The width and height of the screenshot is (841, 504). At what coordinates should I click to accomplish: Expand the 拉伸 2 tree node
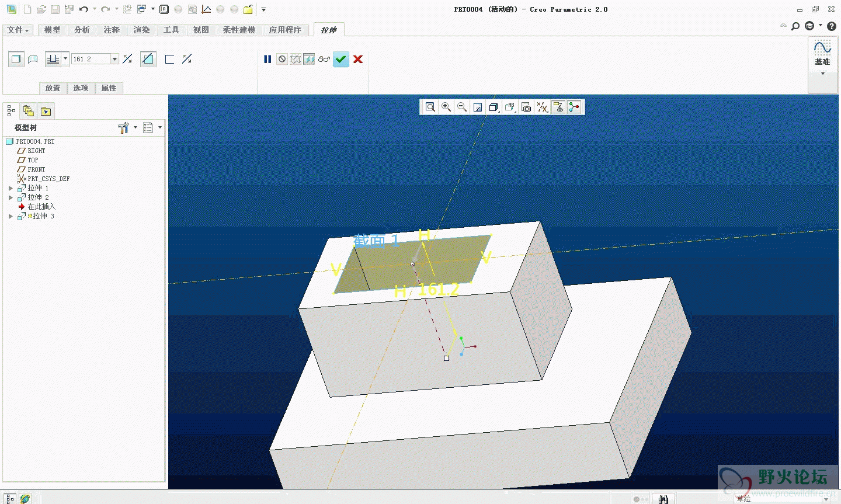(x=11, y=197)
